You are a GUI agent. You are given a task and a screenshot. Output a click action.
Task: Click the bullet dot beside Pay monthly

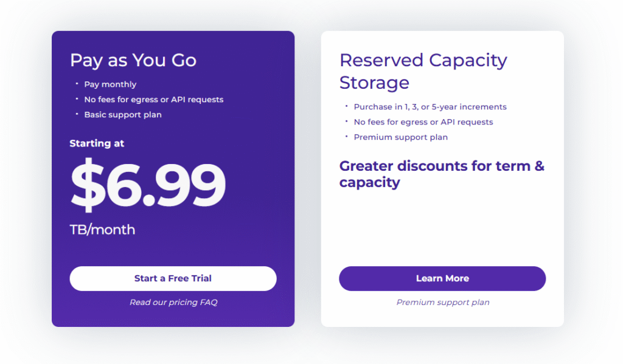[x=77, y=84]
